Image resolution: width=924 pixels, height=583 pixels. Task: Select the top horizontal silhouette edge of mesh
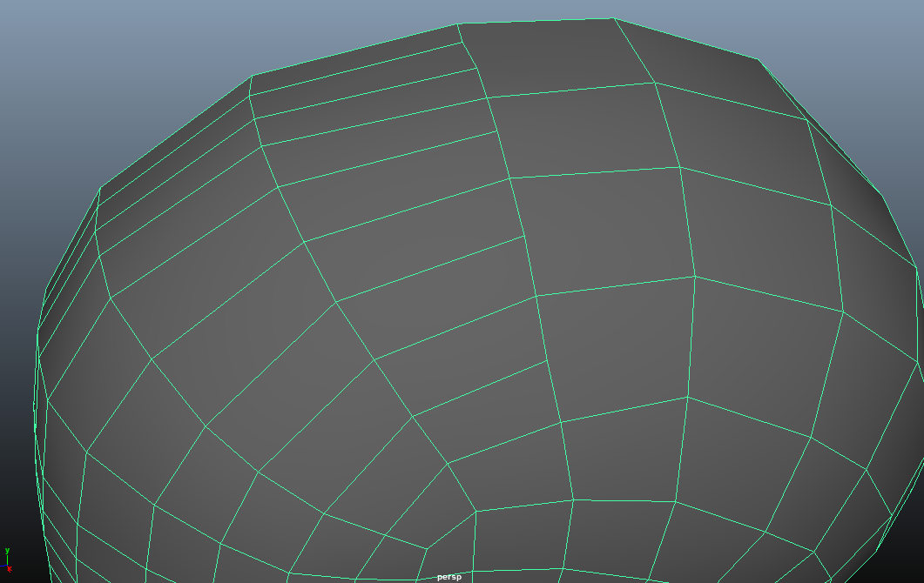pyautogui.click(x=535, y=21)
